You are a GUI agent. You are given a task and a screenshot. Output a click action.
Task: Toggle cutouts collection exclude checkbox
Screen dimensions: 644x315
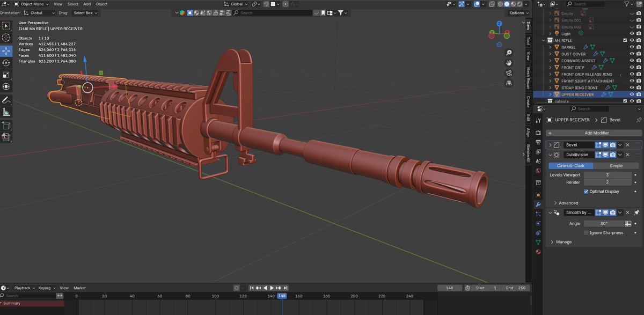coord(625,101)
